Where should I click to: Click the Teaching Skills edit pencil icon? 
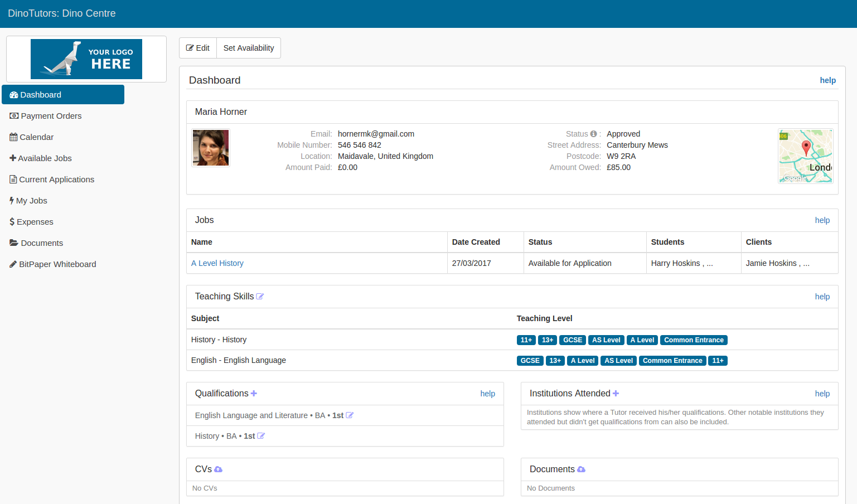pyautogui.click(x=260, y=297)
